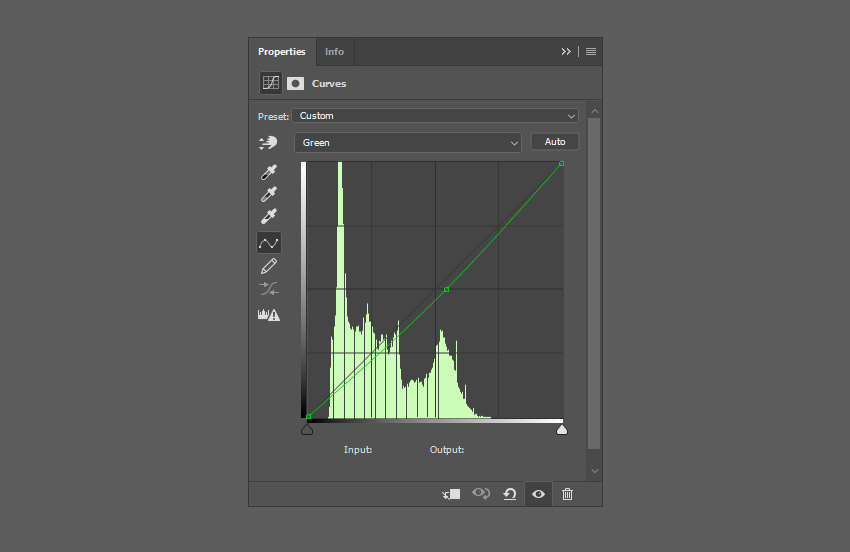Click the Output field label
This screenshot has width=850, height=552.
tap(447, 450)
